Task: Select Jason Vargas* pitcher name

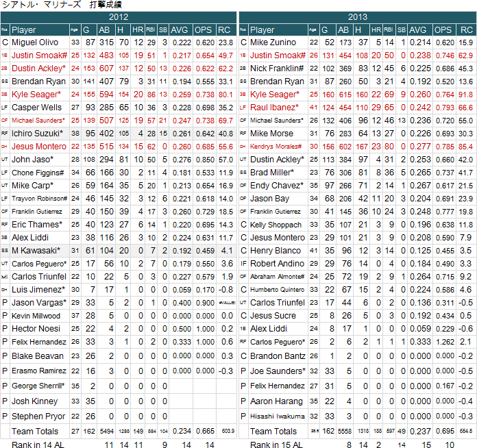Action: [x=39, y=303]
